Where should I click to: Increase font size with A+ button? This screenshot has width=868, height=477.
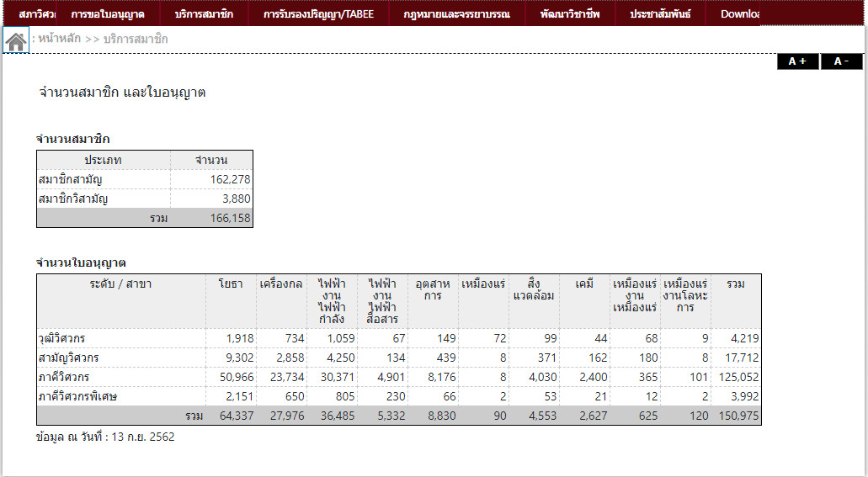(x=797, y=61)
